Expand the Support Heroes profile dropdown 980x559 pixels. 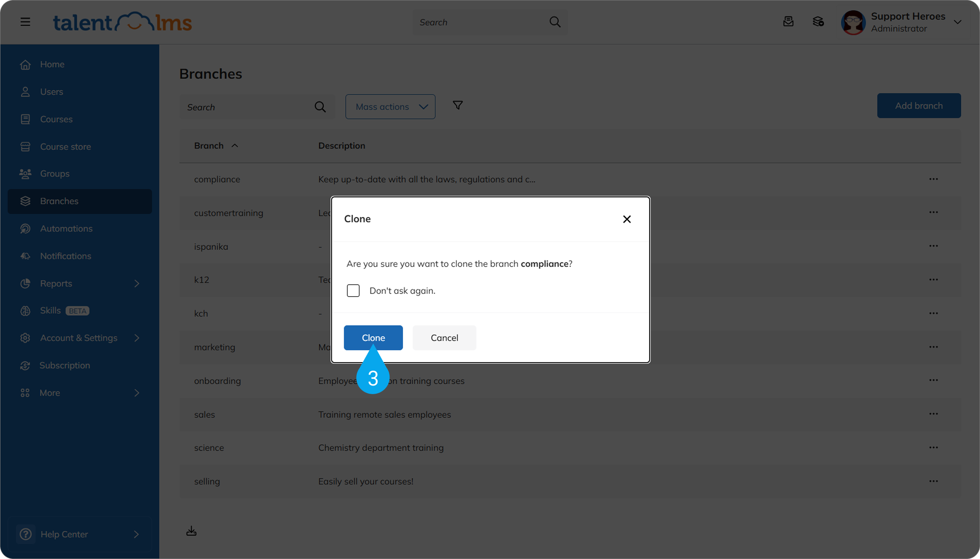click(x=957, y=22)
